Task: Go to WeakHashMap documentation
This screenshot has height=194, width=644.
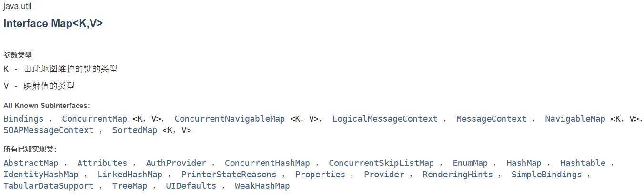Action: point(262,186)
